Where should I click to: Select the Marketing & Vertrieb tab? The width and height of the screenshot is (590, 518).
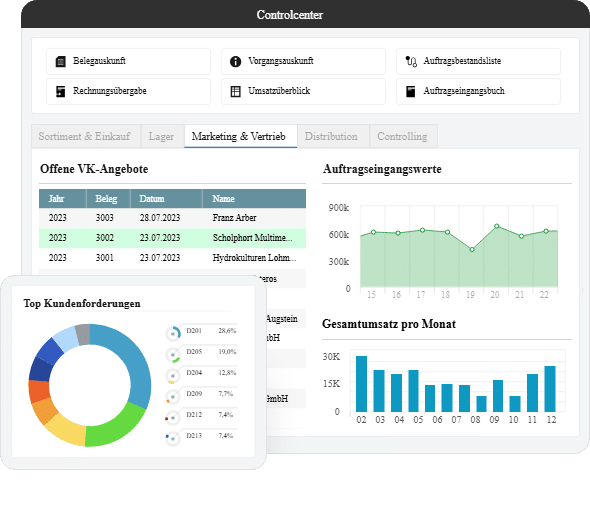240,136
